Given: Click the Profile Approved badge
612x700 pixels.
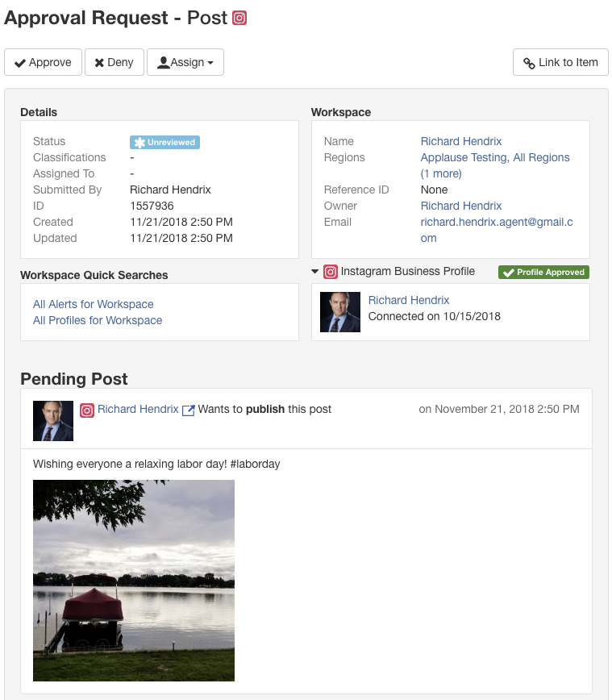Looking at the screenshot, I should tap(543, 273).
